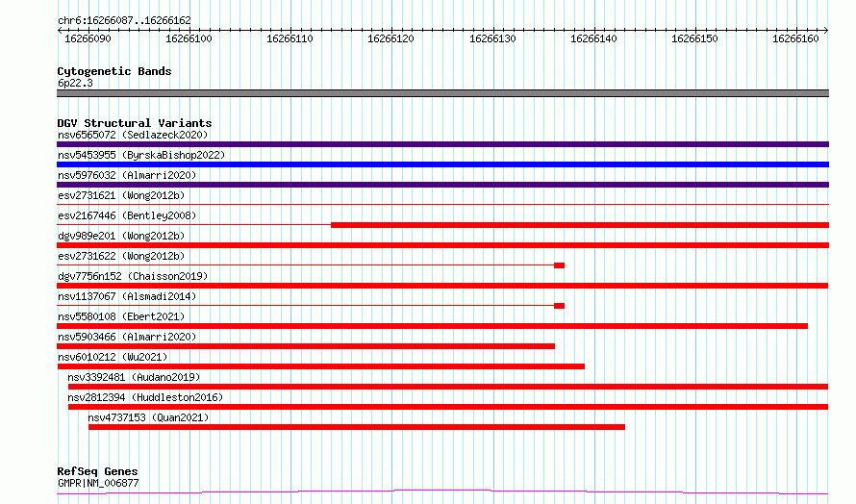856x504 pixels.
Task: Select the red bar for nsv5580108
Action: pyautogui.click(x=433, y=326)
